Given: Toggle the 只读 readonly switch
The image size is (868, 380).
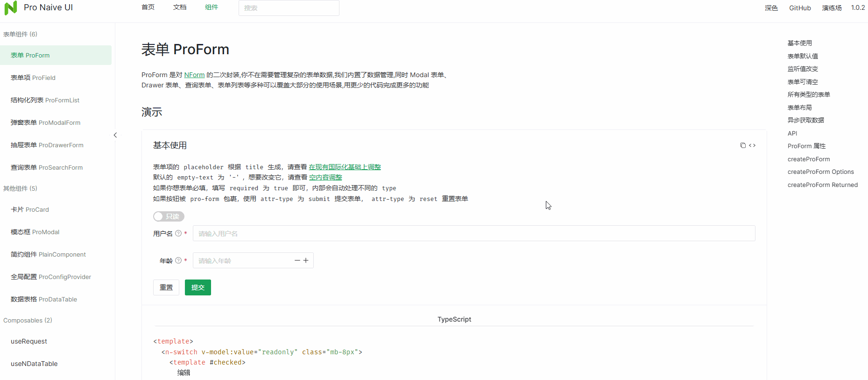Looking at the screenshot, I should click(169, 216).
